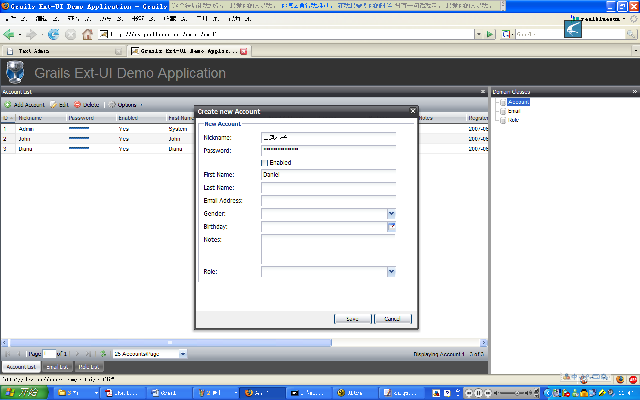The width and height of the screenshot is (640, 400).
Task: Click the Edit toolbar button
Action: (59, 105)
